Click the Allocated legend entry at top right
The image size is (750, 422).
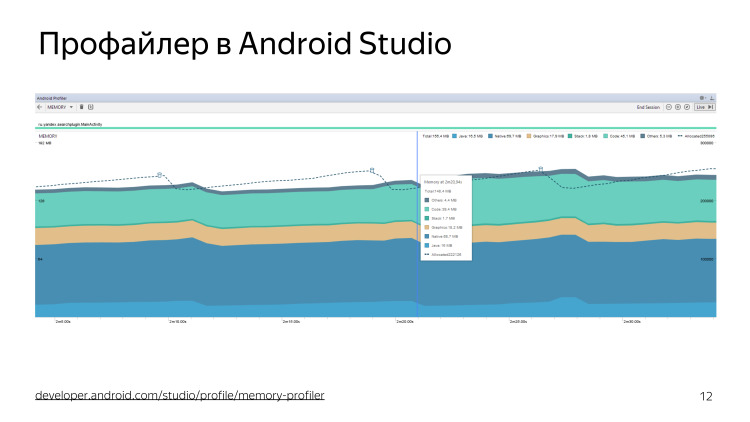pyautogui.click(x=696, y=136)
